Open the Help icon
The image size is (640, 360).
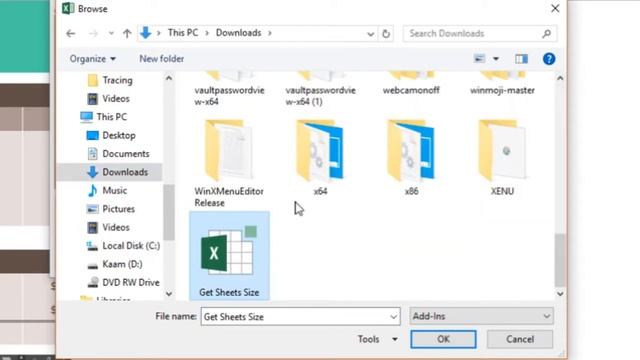click(549, 59)
